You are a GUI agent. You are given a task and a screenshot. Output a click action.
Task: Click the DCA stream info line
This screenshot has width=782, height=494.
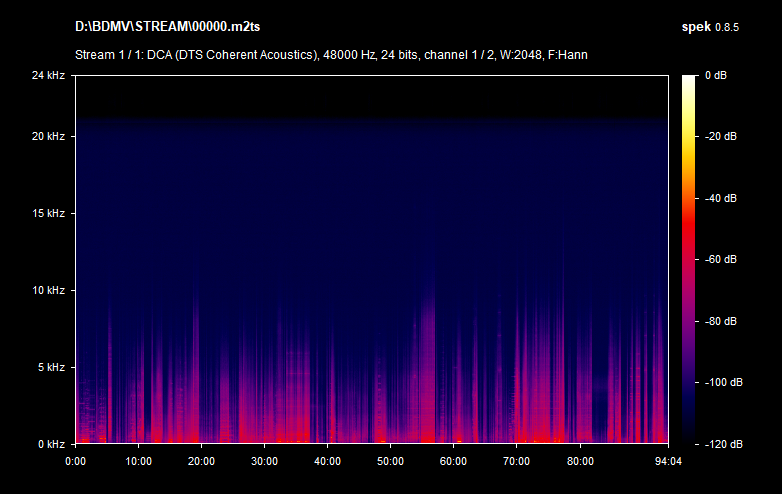coord(331,54)
